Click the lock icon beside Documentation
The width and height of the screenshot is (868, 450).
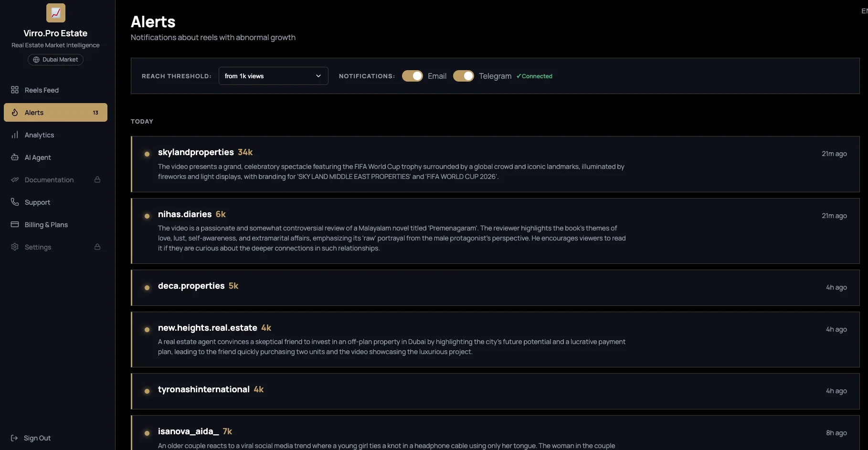coord(97,179)
